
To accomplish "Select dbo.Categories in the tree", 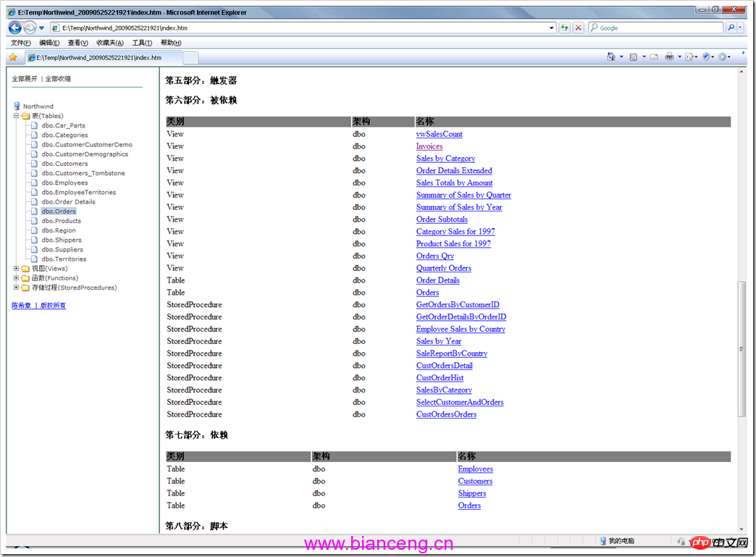I will point(64,135).
